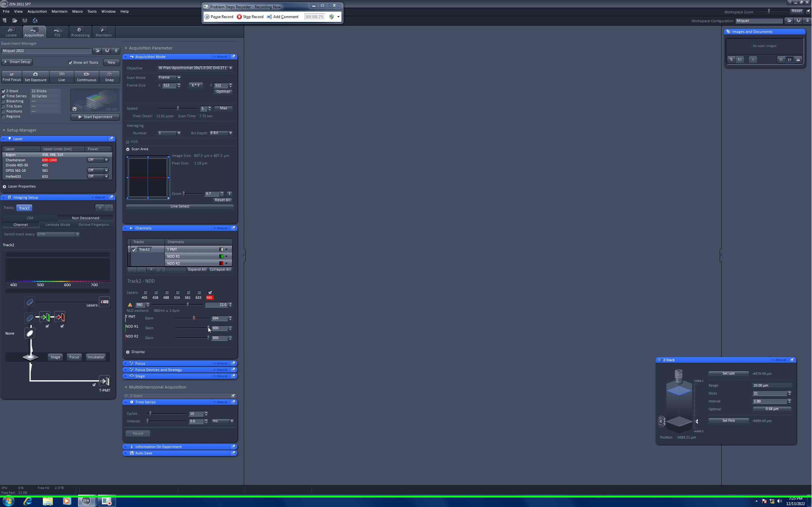The image size is (812, 507).
Task: Open the Processing tab
Action: 80,32
